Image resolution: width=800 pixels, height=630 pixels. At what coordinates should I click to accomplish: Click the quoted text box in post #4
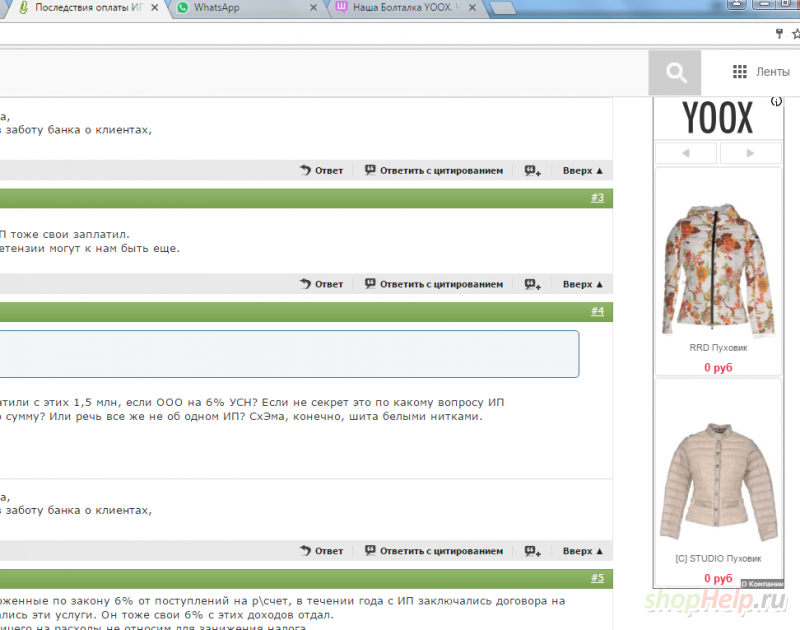[x=289, y=354]
